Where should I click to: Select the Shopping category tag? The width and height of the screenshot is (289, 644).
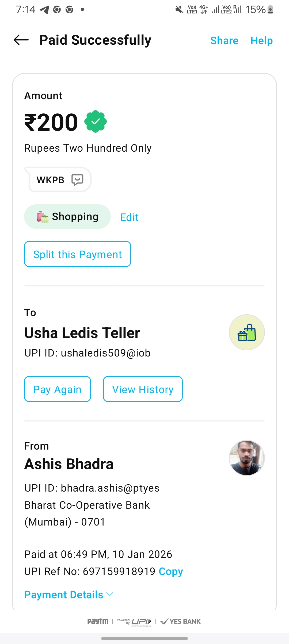point(67,217)
